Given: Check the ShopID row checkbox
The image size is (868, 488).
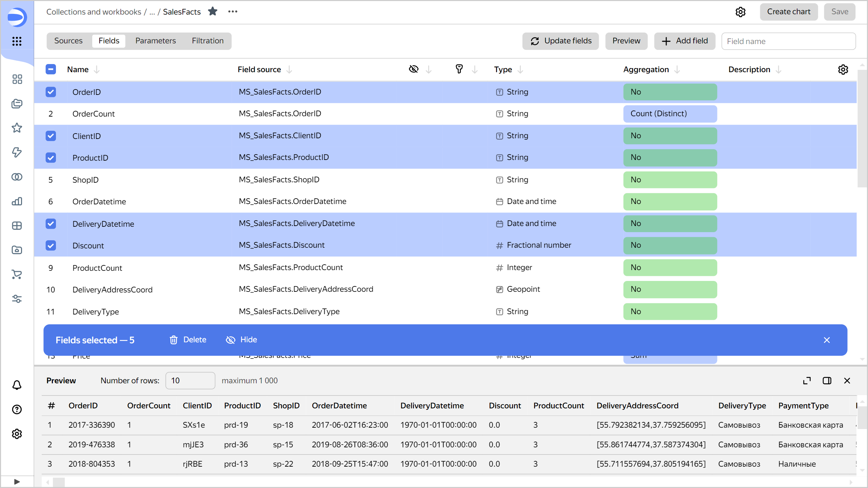Looking at the screenshot, I should tap(51, 180).
